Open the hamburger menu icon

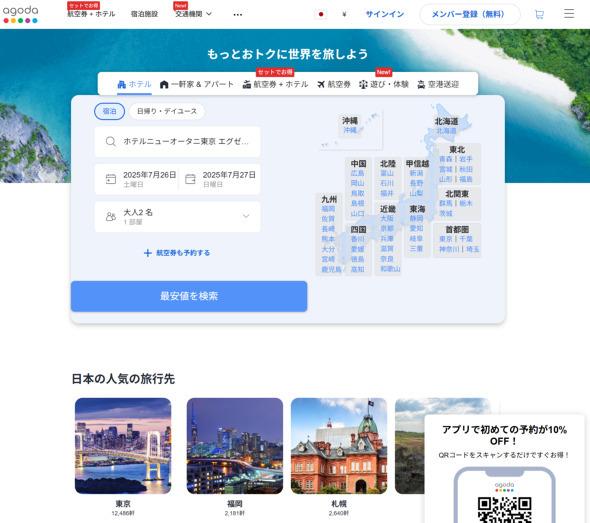[x=569, y=14]
